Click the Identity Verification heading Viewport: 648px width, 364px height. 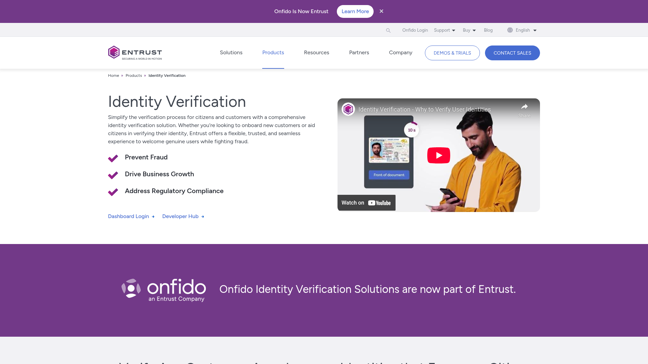point(177,102)
